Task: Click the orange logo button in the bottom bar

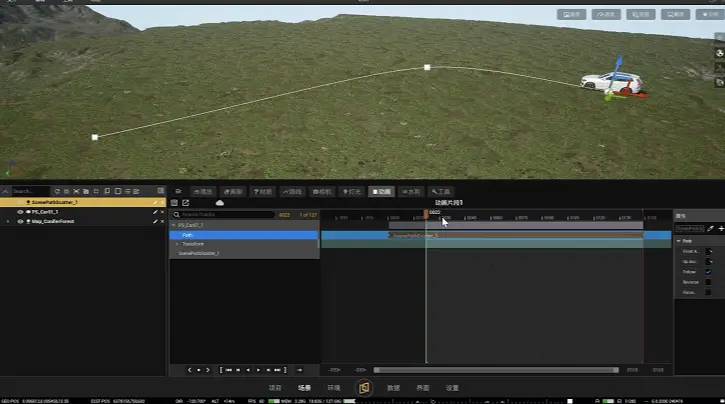Action: [x=364, y=388]
